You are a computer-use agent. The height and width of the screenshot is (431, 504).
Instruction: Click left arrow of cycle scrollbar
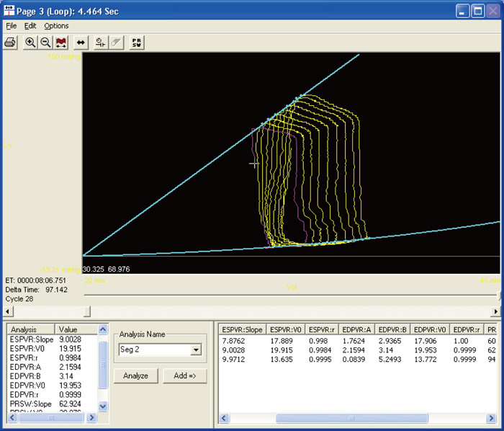(x=9, y=311)
